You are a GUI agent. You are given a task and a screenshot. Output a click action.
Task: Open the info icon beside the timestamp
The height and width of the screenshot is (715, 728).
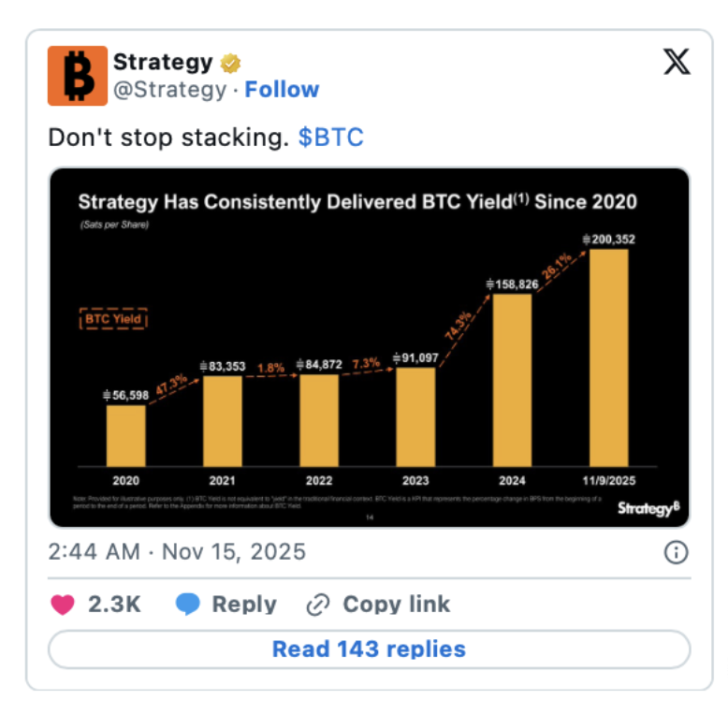(676, 553)
